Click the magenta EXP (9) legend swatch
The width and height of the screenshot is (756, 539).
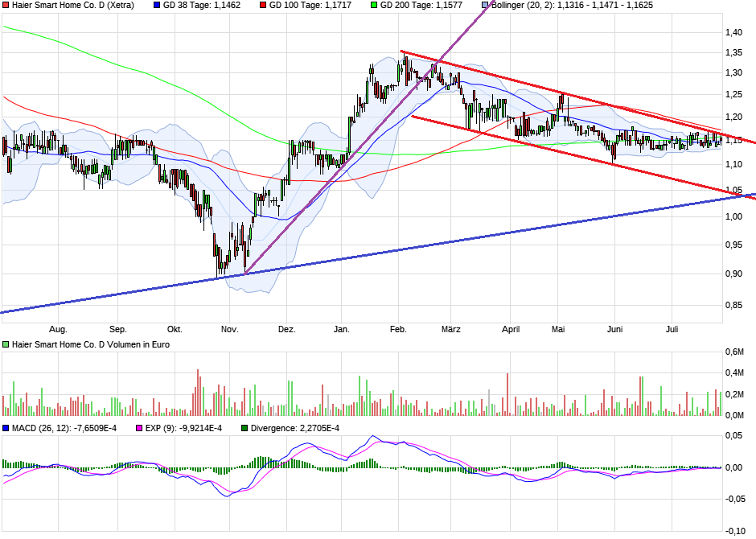[x=139, y=427]
